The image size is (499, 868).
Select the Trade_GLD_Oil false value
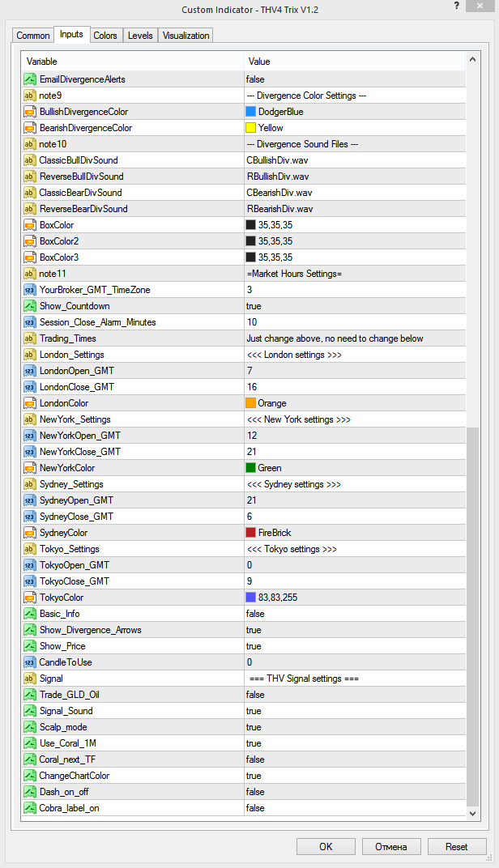click(355, 695)
